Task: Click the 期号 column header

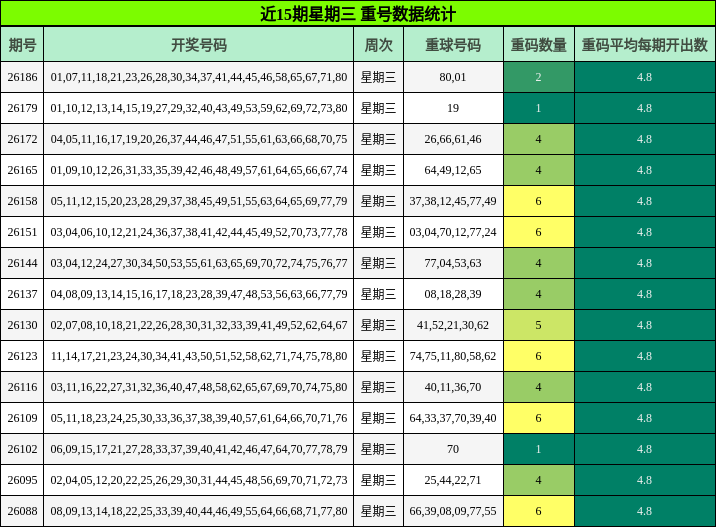Action: coord(22,45)
